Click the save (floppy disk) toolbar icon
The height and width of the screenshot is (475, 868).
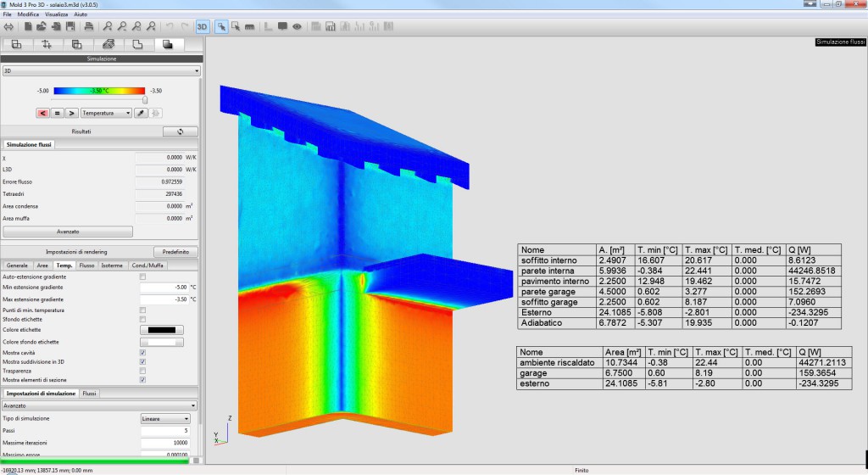[70, 26]
